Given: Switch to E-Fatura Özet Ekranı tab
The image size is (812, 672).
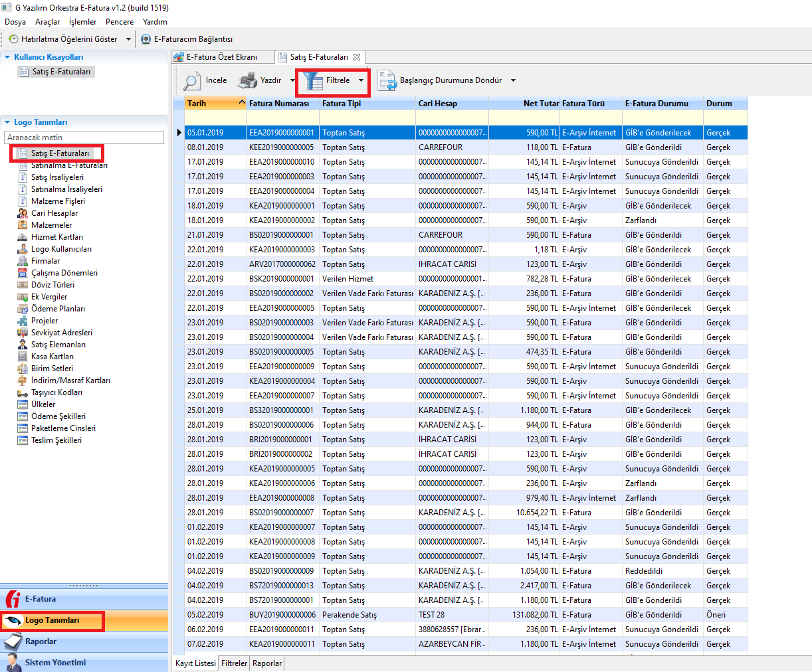Looking at the screenshot, I should coord(221,57).
